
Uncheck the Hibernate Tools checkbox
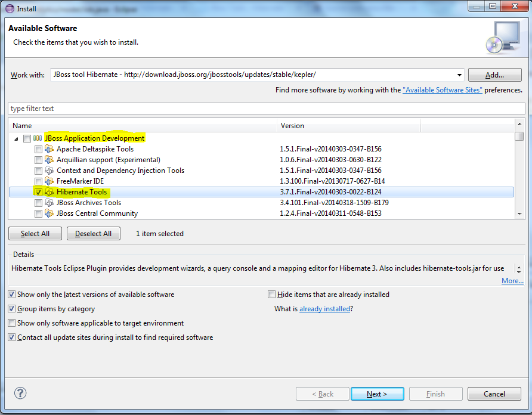[38, 192]
